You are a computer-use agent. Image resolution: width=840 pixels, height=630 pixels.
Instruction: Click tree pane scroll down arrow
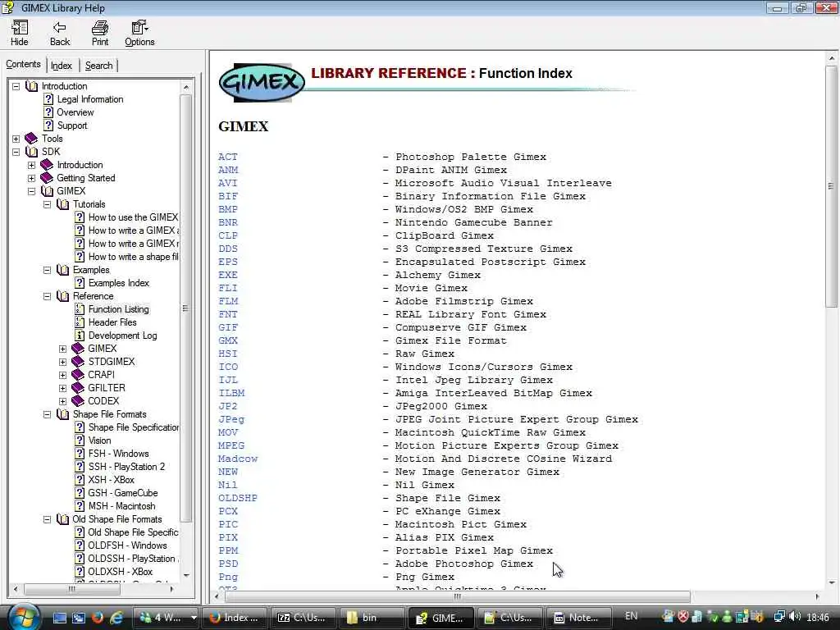click(186, 575)
